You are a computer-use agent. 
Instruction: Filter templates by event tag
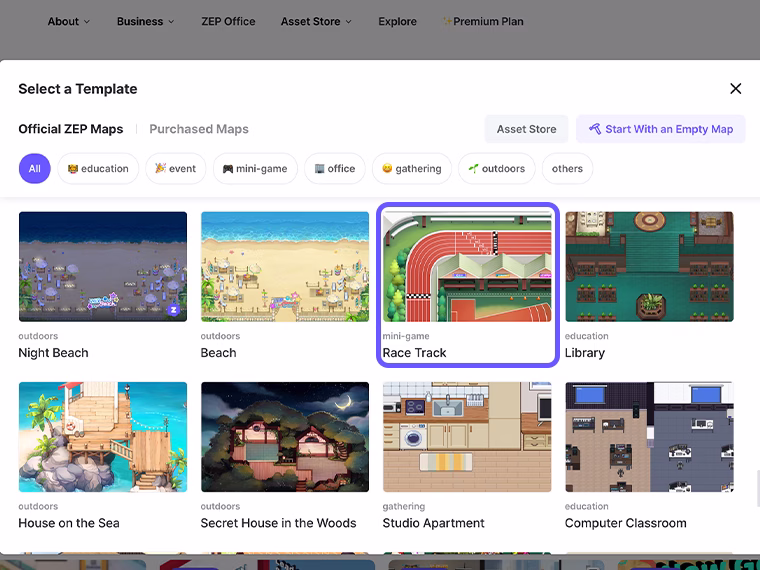(176, 169)
